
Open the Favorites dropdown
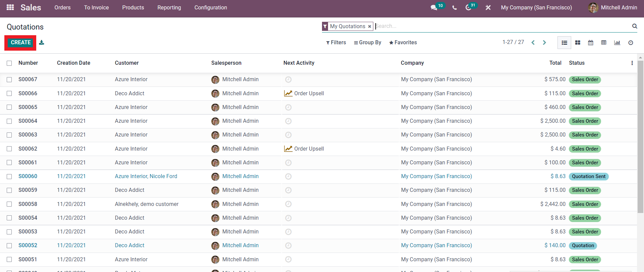pyautogui.click(x=403, y=43)
